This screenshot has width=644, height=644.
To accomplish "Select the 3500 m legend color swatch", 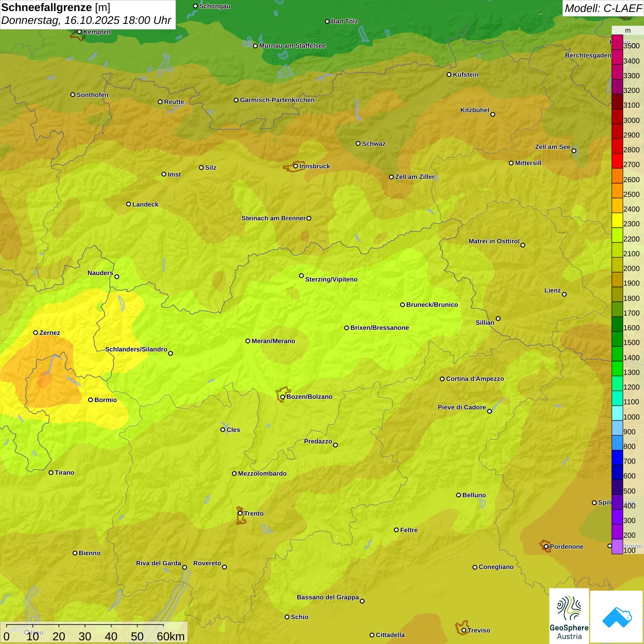I will [x=617, y=42].
